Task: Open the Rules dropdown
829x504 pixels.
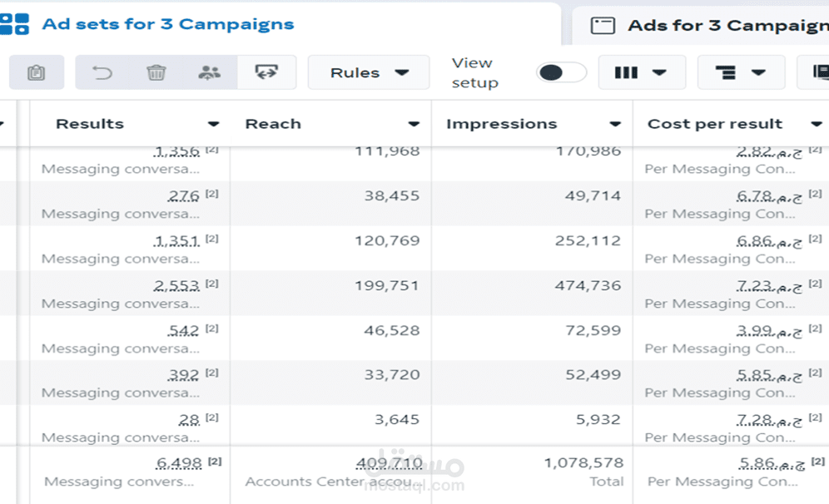Action: (369, 72)
